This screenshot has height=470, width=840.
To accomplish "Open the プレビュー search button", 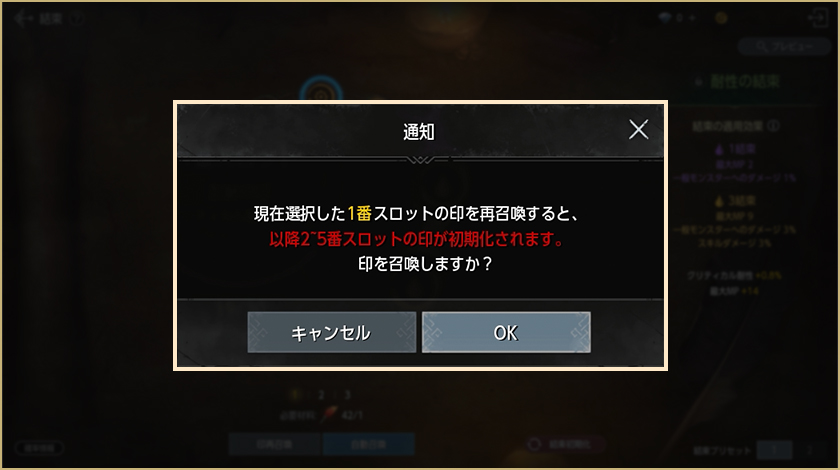I will coord(785,47).
